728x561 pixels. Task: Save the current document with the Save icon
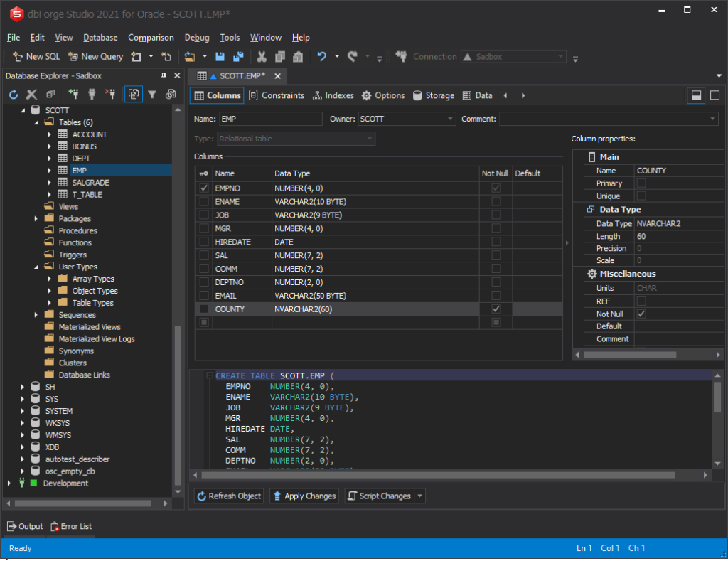(x=220, y=56)
